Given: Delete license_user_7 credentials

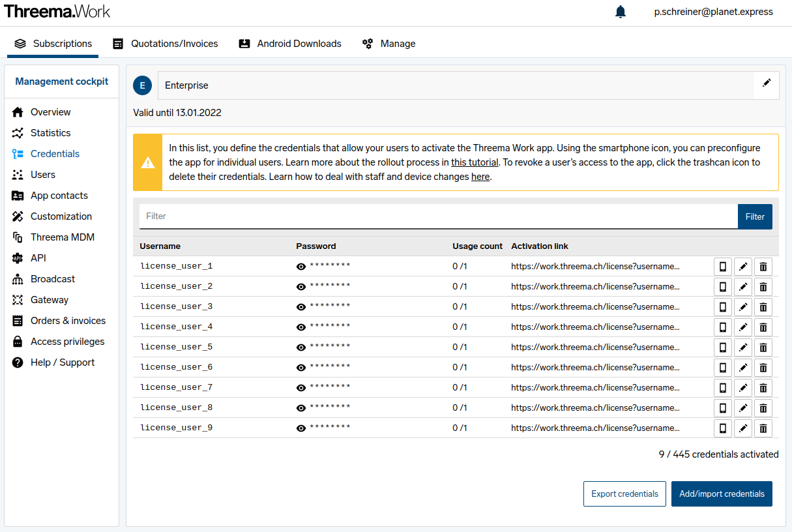Looking at the screenshot, I should [x=763, y=387].
